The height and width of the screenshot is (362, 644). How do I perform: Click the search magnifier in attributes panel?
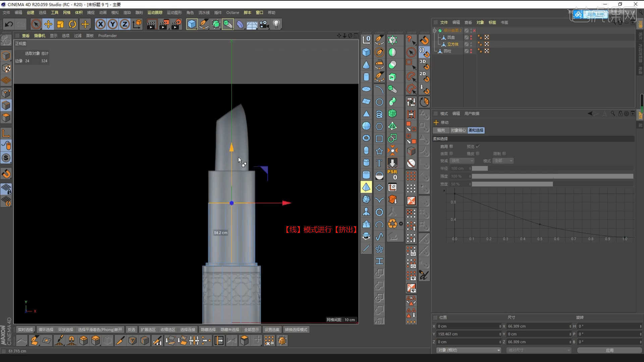pos(613,114)
